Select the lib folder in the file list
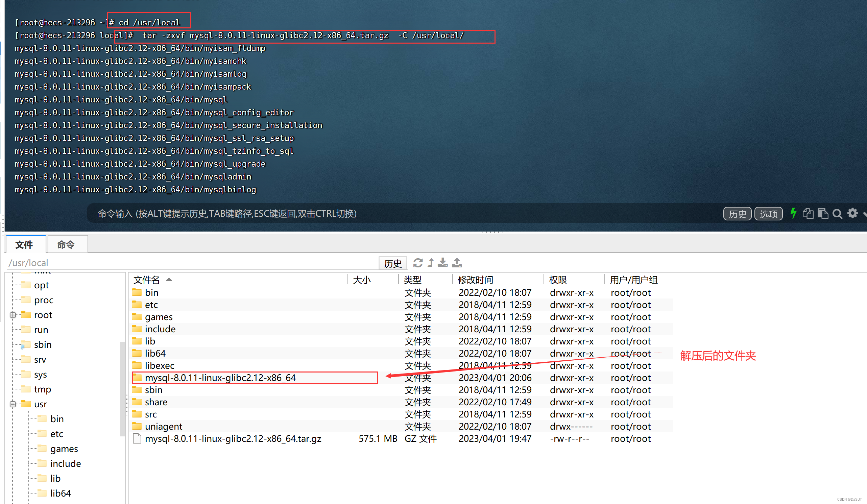 tap(150, 341)
